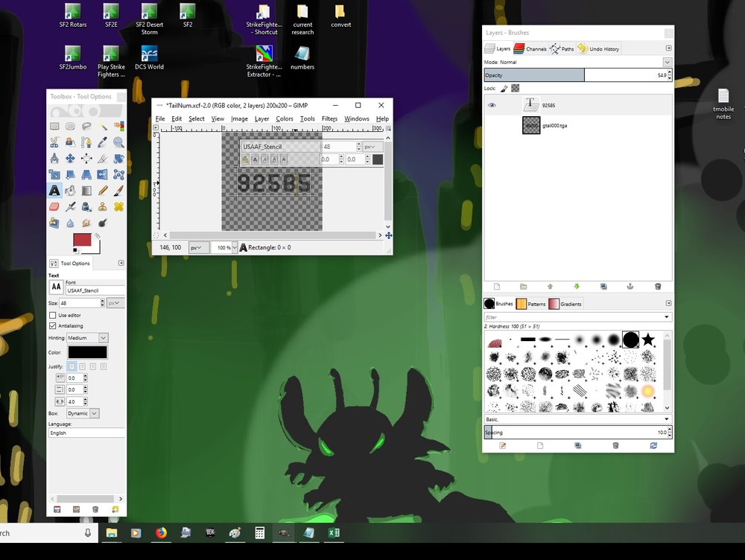
Task: Select the Text tool in toolbox
Action: pyautogui.click(x=54, y=191)
